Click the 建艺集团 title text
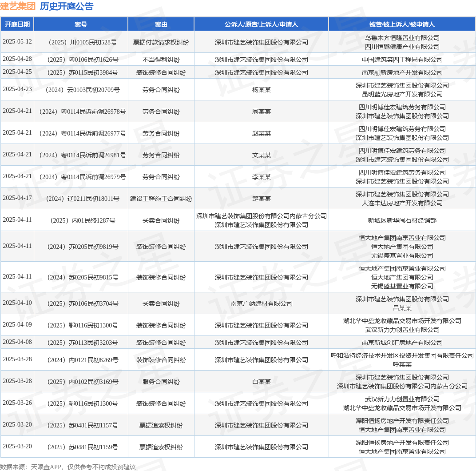The height and width of the screenshot is (471, 476). [18, 6]
